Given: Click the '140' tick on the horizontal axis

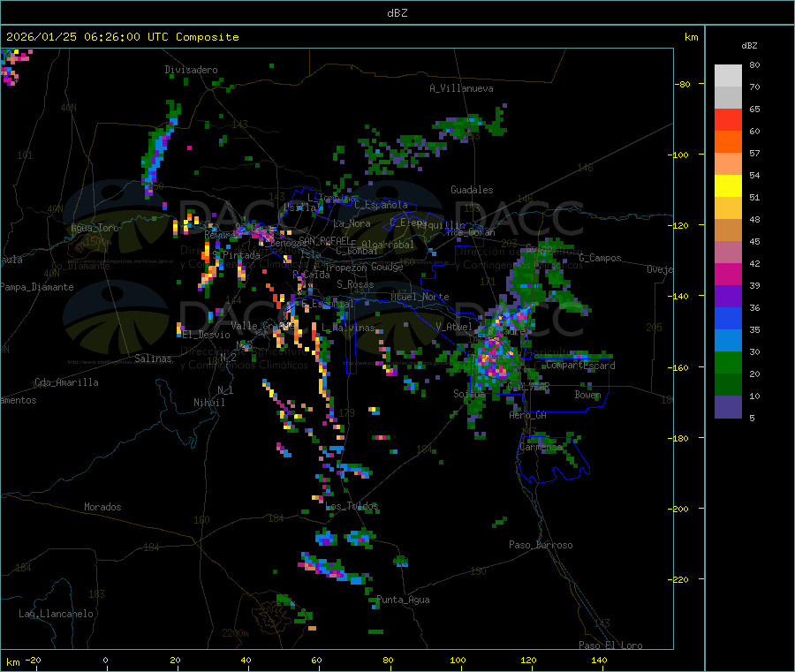Looking at the screenshot, I should 599,660.
